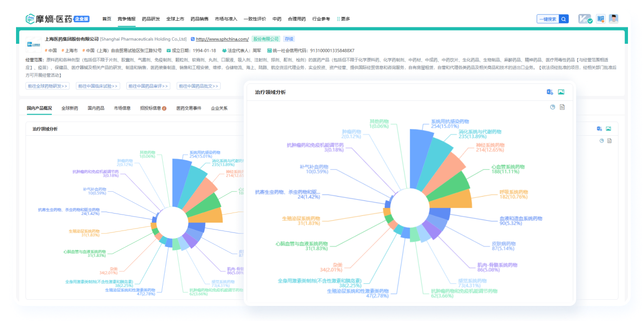
Task: Open 一致性评价 in the navigation
Action: click(255, 19)
